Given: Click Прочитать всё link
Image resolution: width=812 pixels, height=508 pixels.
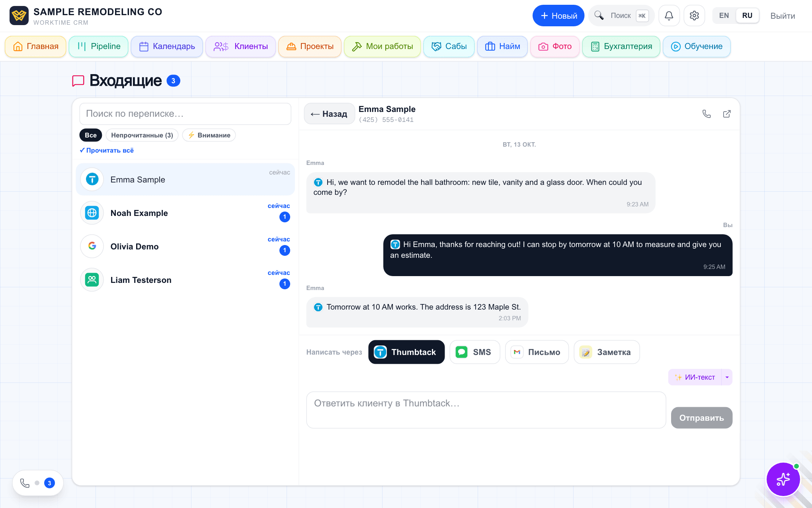Looking at the screenshot, I should click(107, 150).
